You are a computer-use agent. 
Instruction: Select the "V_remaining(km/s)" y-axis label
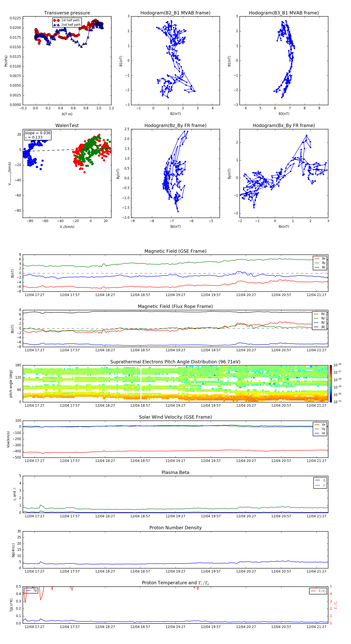[10, 173]
